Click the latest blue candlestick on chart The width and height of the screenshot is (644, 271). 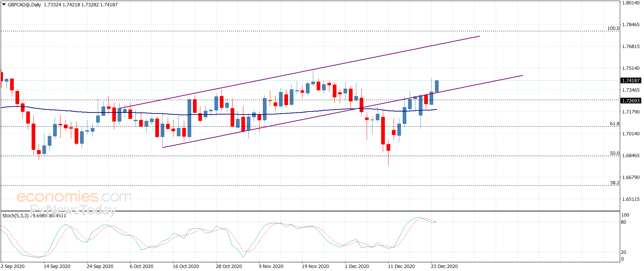(x=437, y=86)
